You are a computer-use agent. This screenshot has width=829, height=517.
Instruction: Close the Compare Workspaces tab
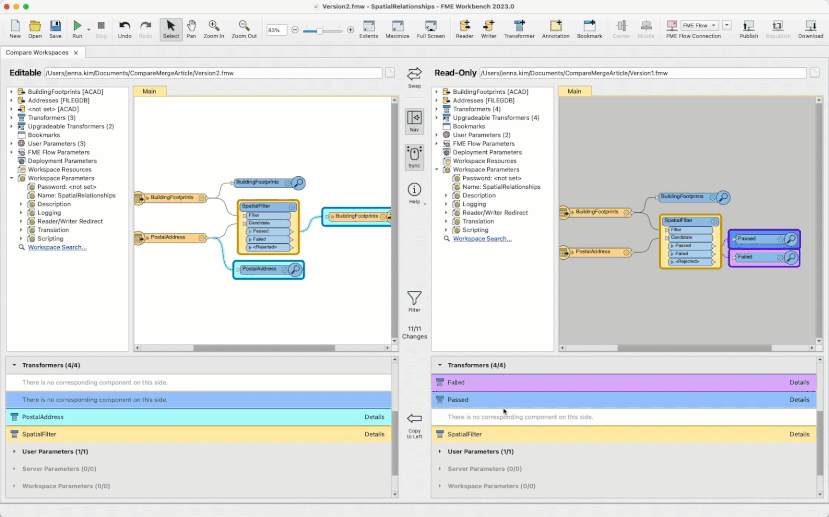(x=76, y=53)
